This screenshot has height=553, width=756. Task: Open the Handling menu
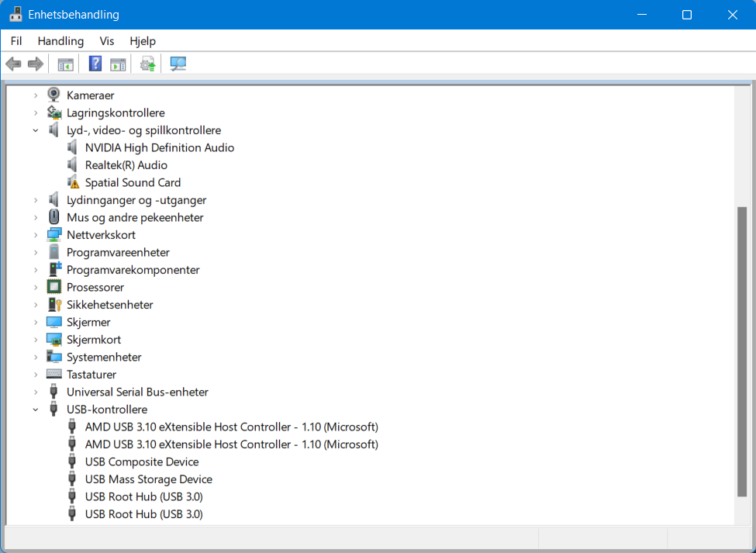60,40
